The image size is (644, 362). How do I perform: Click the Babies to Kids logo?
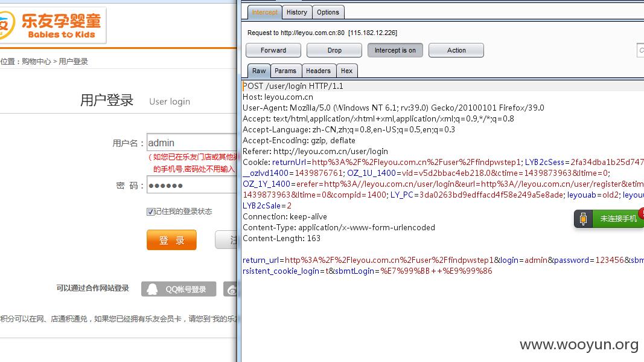tap(53, 25)
